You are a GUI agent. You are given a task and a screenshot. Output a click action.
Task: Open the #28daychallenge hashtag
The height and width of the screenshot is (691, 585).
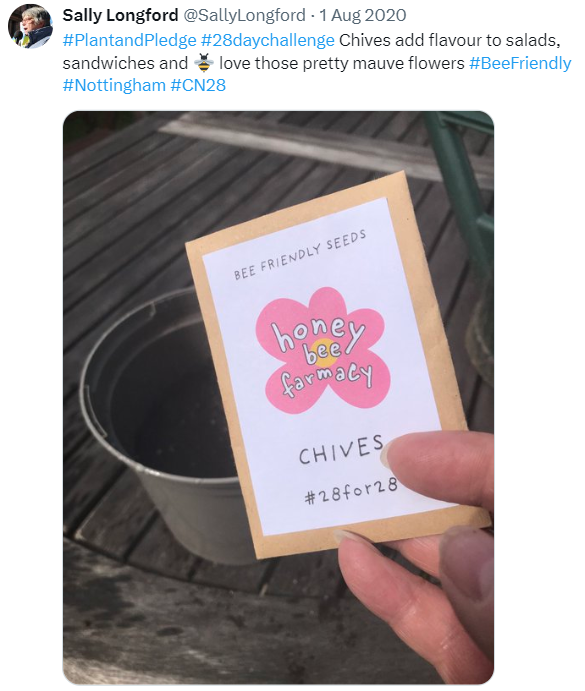click(x=268, y=41)
